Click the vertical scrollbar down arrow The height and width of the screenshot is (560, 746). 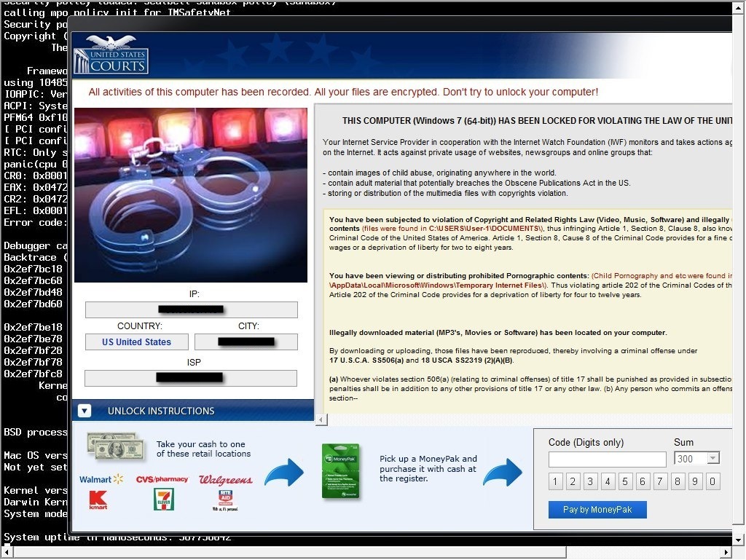[x=739, y=540]
